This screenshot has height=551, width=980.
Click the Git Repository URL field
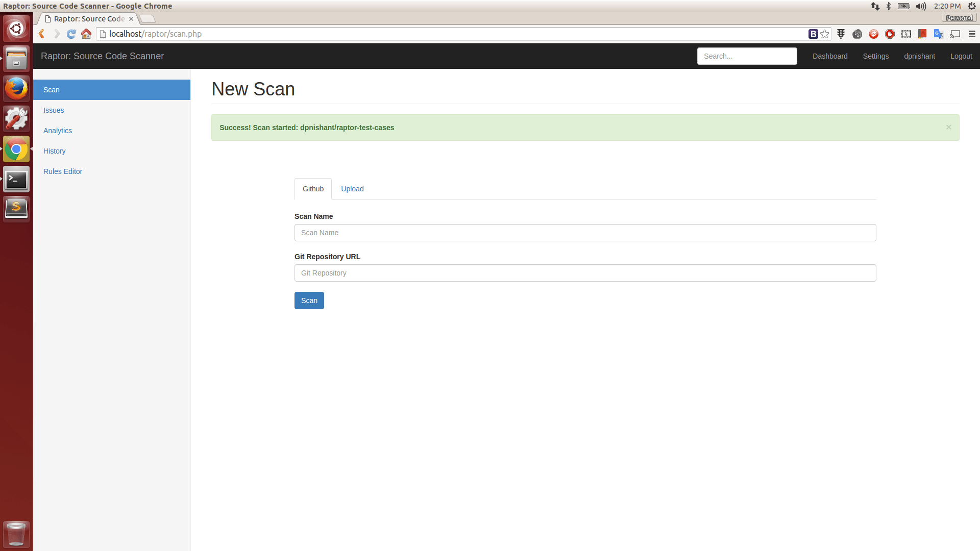click(585, 273)
